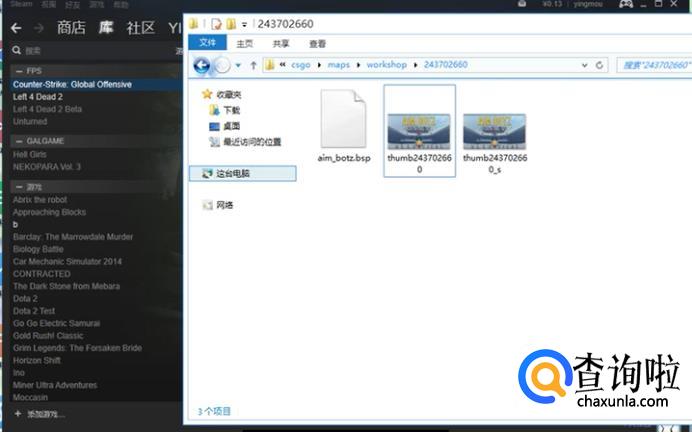Open the Steam 商店 tab
The height and width of the screenshot is (432, 692).
[71, 28]
